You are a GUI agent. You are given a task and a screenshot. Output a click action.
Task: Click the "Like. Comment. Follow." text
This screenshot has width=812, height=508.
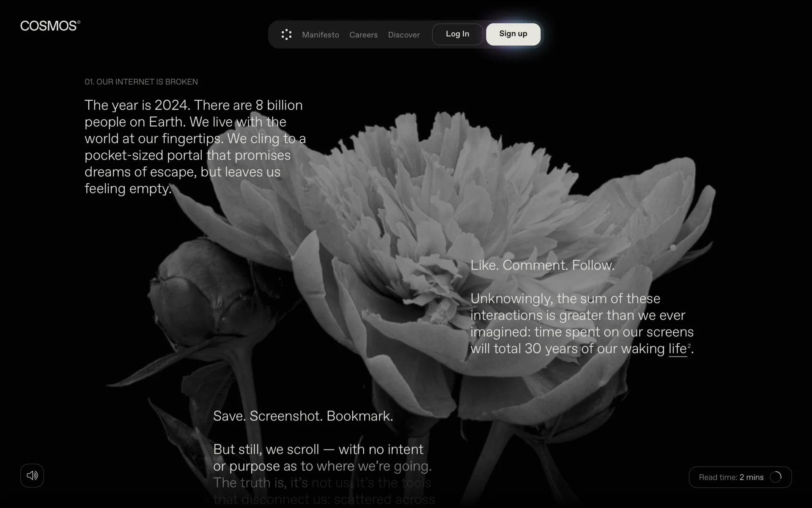tap(542, 265)
